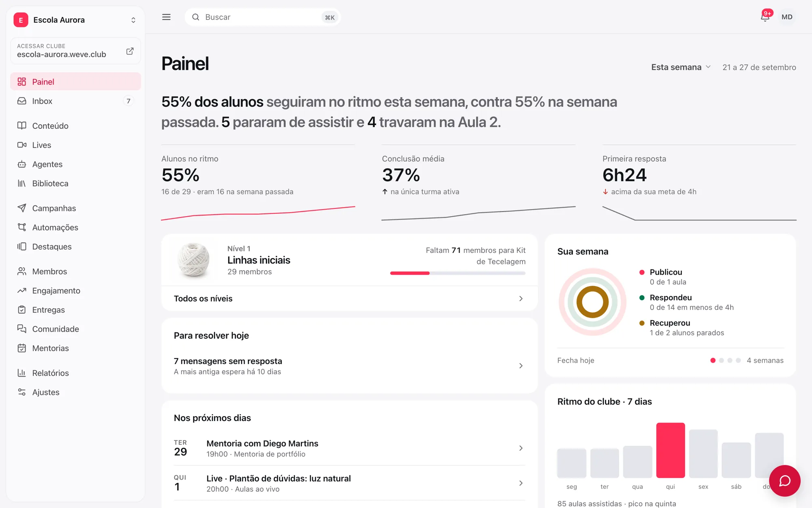Click the Destaques icon in sidebar
The width and height of the screenshot is (812, 508).
coord(22,246)
